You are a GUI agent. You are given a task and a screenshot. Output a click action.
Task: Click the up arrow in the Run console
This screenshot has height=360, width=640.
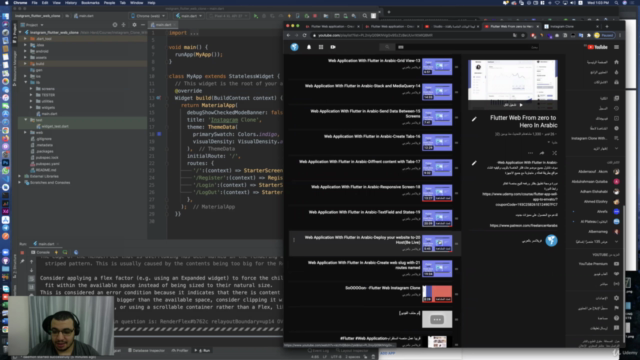(31, 262)
